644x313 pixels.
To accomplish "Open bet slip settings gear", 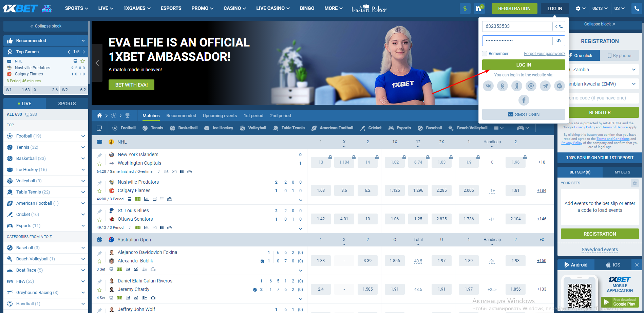I will coord(634,183).
